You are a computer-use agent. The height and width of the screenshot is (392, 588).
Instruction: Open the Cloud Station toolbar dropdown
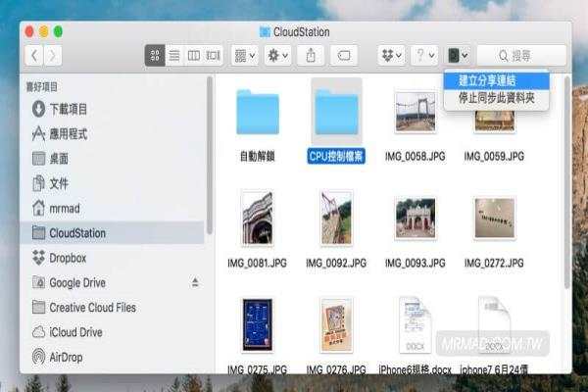click(458, 56)
